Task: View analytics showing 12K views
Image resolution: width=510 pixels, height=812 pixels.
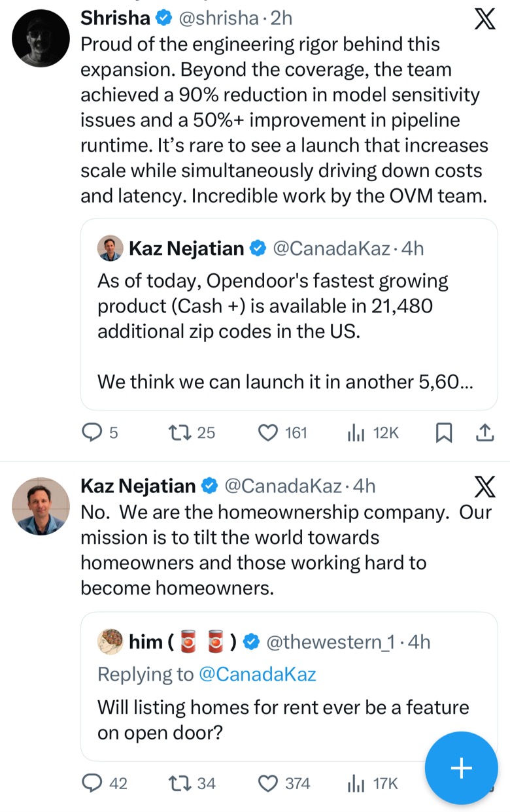Action: (373, 432)
